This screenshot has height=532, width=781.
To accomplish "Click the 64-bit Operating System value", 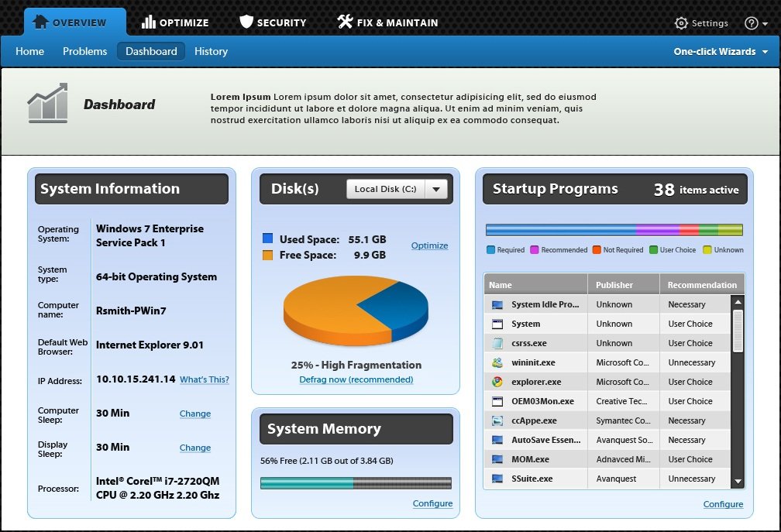I will tap(157, 276).
